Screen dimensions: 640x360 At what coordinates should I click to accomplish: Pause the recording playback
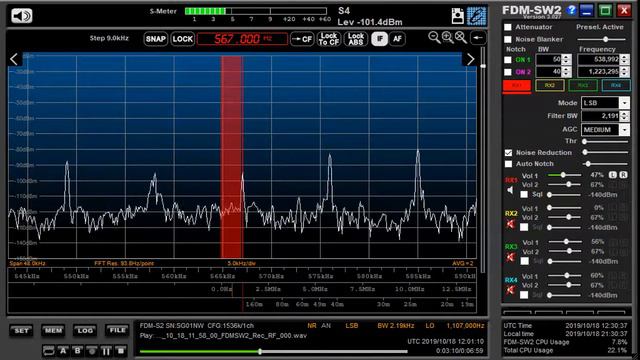tap(106, 351)
